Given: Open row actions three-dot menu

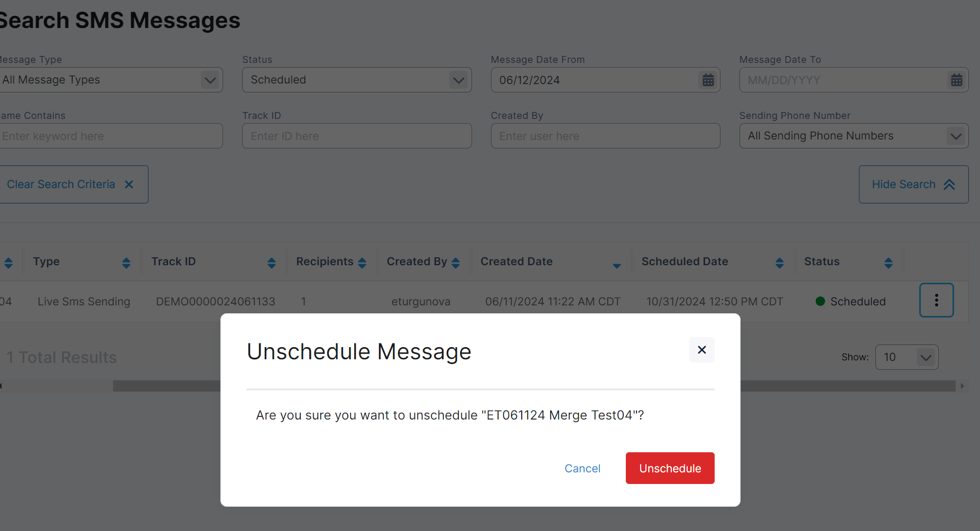Looking at the screenshot, I should (x=936, y=300).
